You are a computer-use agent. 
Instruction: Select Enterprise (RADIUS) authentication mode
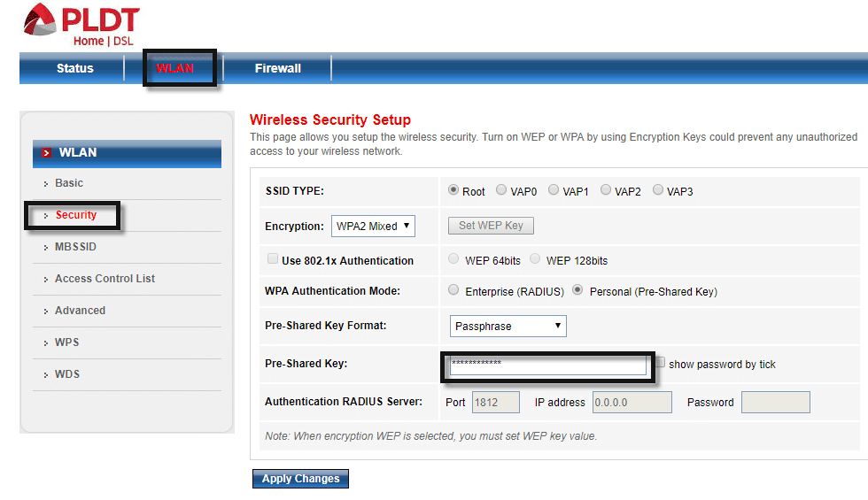click(x=453, y=290)
